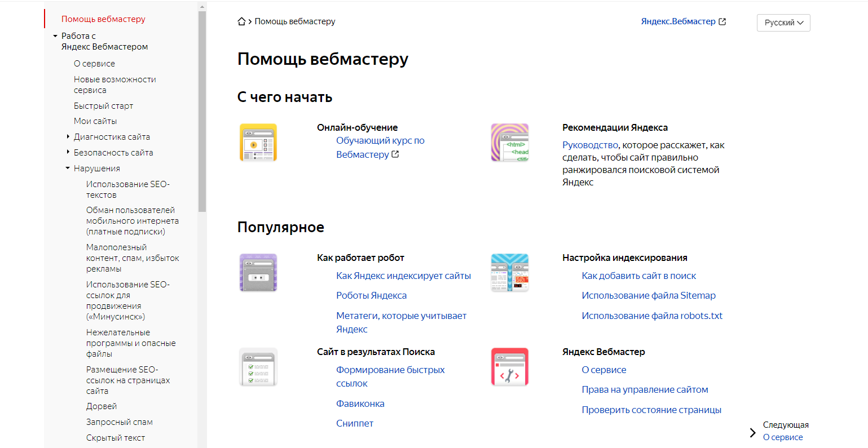
Task: Open Дорвей in sidebar
Action: coord(102,406)
